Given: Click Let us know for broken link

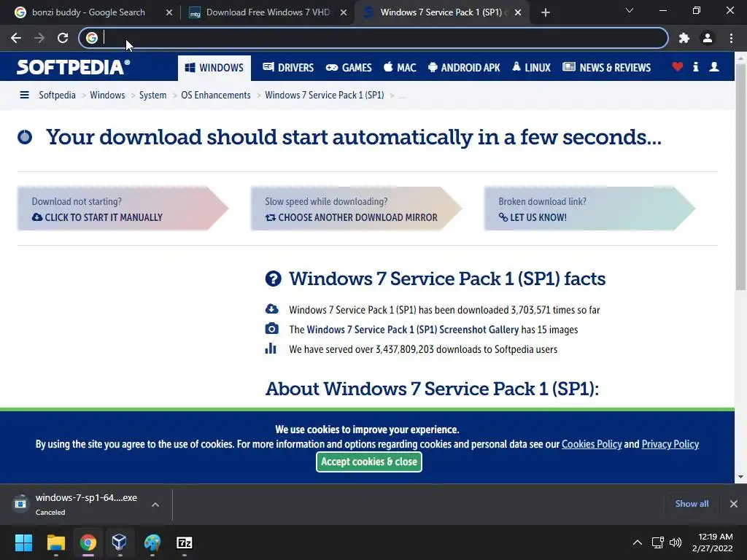Looking at the screenshot, I should point(533,217).
